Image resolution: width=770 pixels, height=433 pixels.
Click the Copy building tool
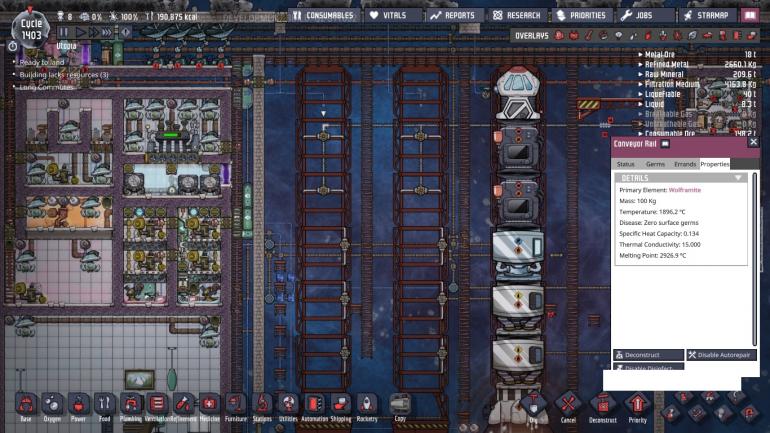(400, 406)
